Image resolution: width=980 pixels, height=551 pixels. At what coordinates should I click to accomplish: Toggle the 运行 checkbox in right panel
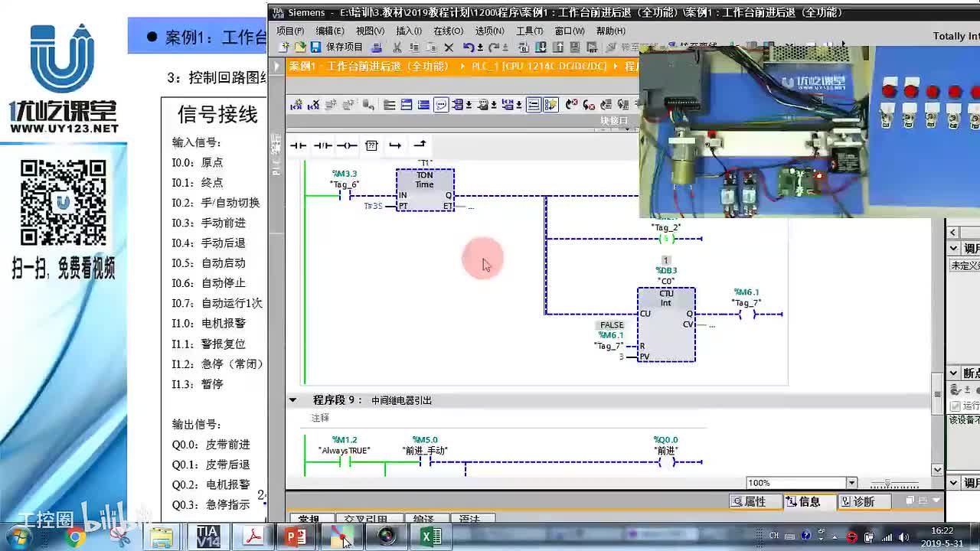(x=955, y=406)
